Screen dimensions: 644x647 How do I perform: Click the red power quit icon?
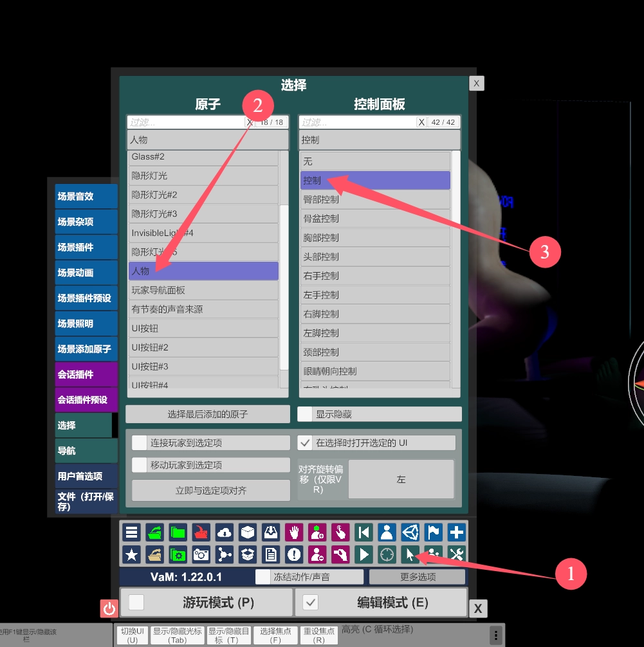click(x=109, y=608)
